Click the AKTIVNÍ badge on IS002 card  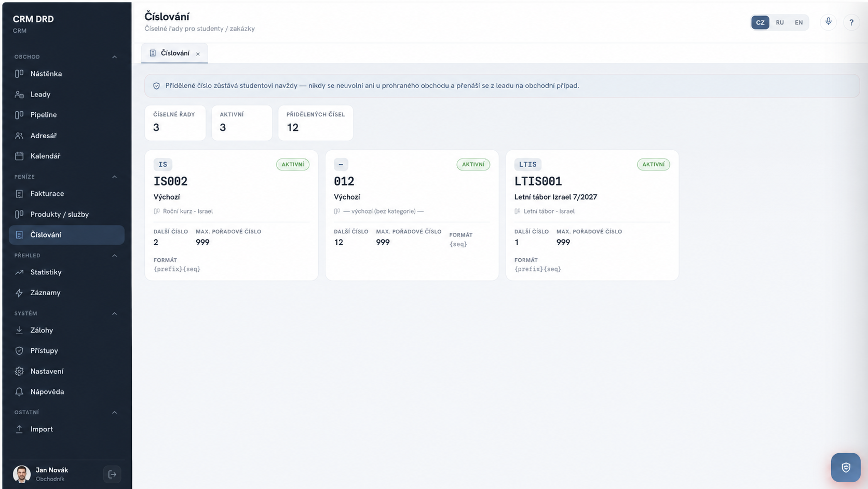click(293, 165)
